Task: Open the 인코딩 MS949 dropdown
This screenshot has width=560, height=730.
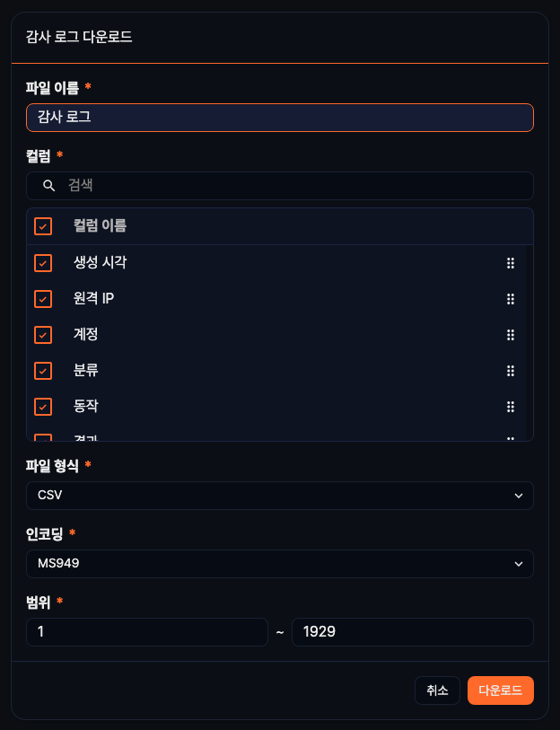Action: click(x=279, y=563)
